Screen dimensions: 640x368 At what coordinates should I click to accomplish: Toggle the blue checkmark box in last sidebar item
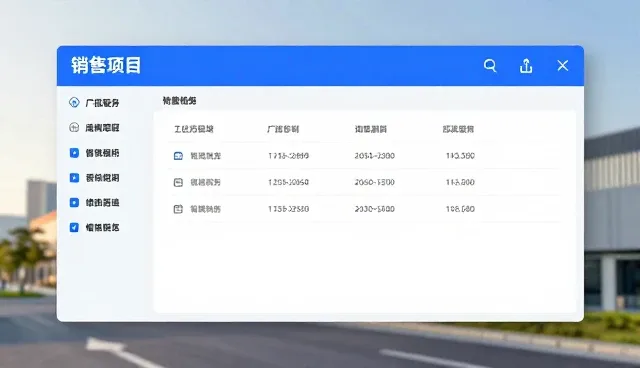pyautogui.click(x=74, y=227)
